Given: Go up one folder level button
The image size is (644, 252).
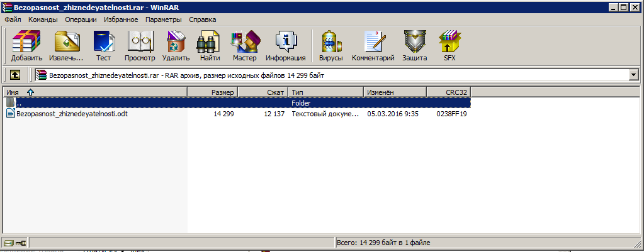Looking at the screenshot, I should pos(14,75).
